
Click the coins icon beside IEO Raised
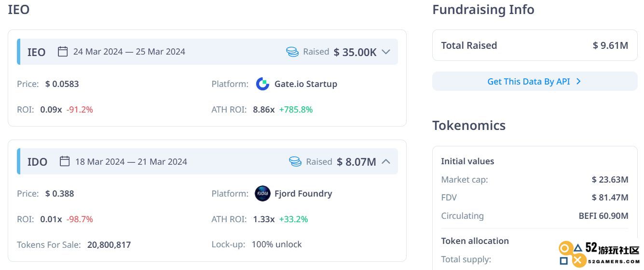tap(292, 52)
